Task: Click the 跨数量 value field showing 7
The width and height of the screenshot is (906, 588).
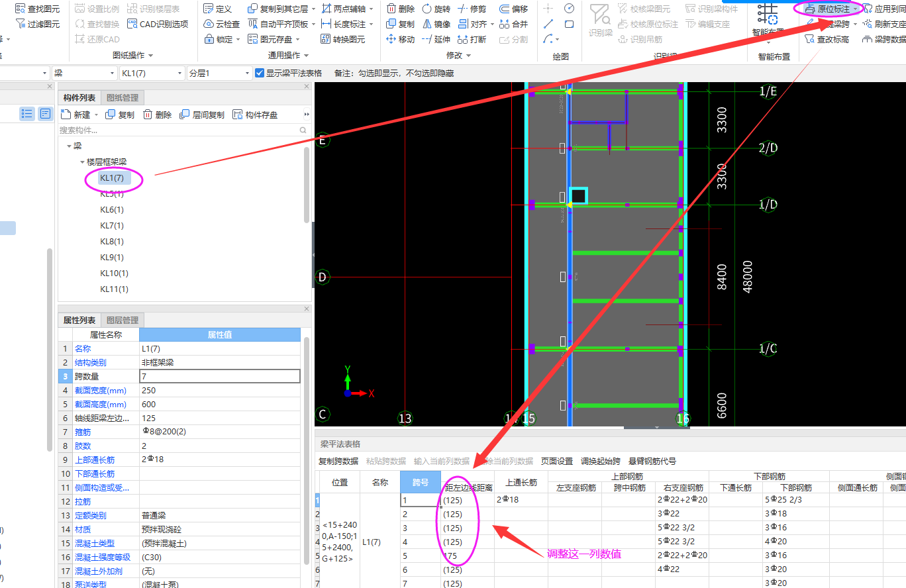Action: click(220, 376)
